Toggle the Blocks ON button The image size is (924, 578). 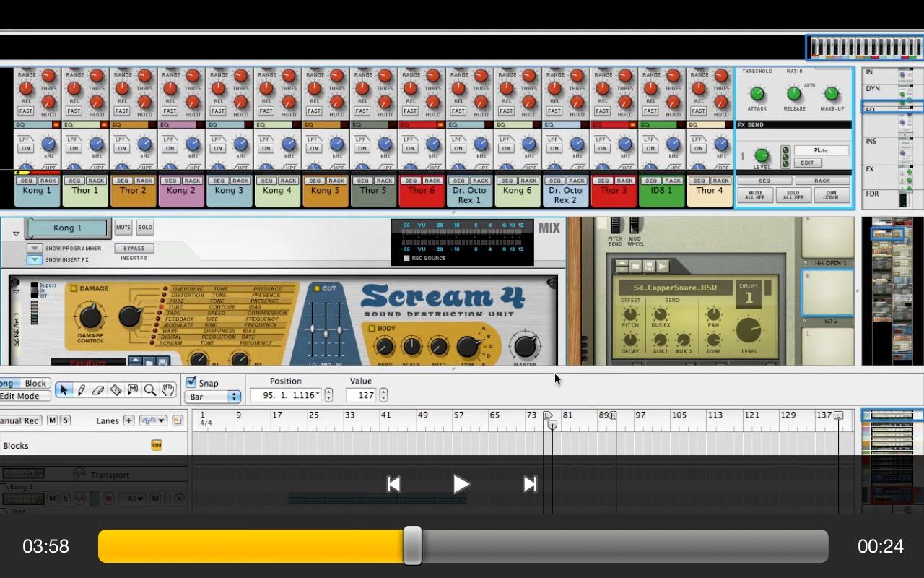(157, 445)
